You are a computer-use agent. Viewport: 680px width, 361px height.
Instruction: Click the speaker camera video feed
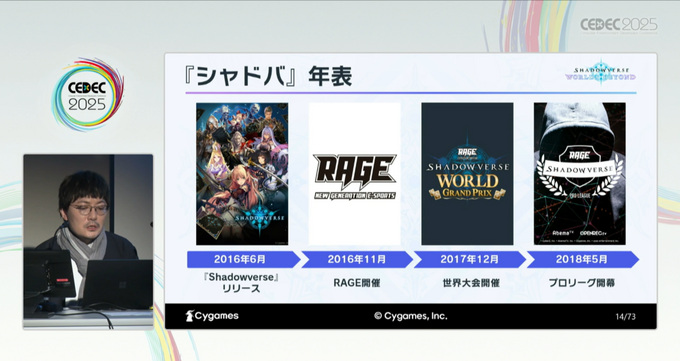[88, 242]
